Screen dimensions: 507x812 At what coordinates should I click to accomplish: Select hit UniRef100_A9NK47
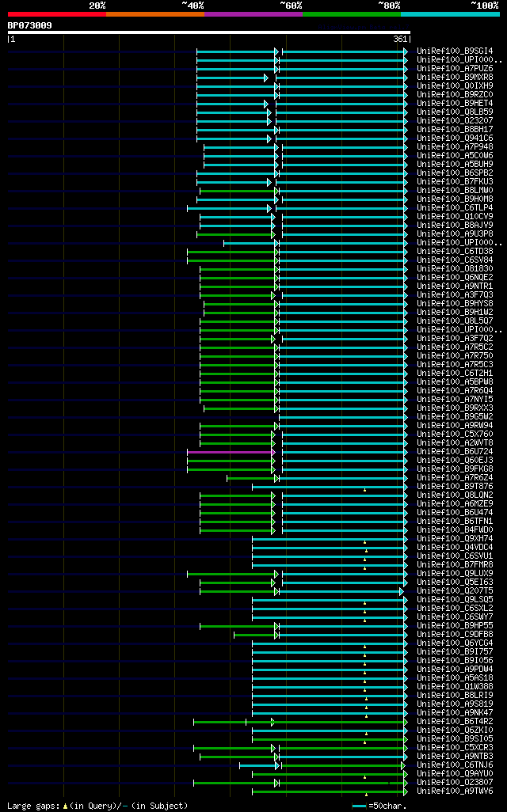coord(456,713)
